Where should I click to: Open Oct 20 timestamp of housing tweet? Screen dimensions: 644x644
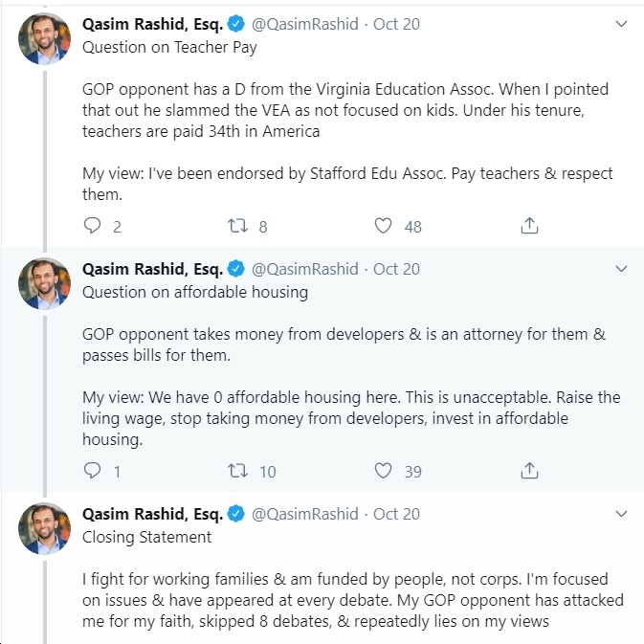(x=396, y=270)
